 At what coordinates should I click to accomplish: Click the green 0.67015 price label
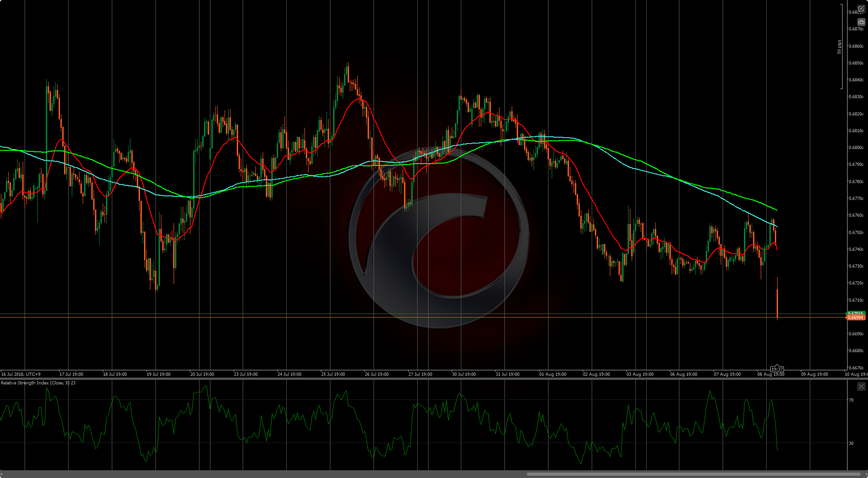pos(856,314)
